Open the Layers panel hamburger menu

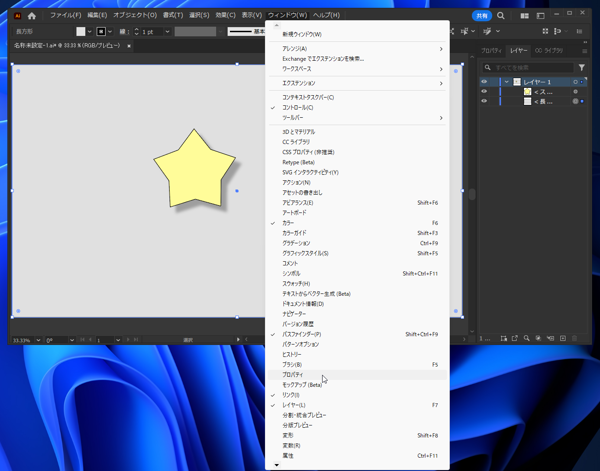pos(584,51)
